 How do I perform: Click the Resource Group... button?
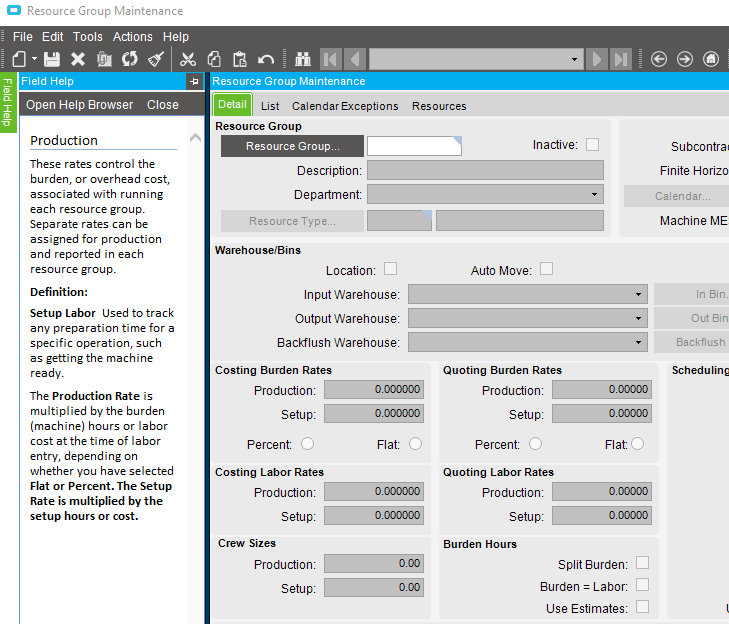pos(292,146)
